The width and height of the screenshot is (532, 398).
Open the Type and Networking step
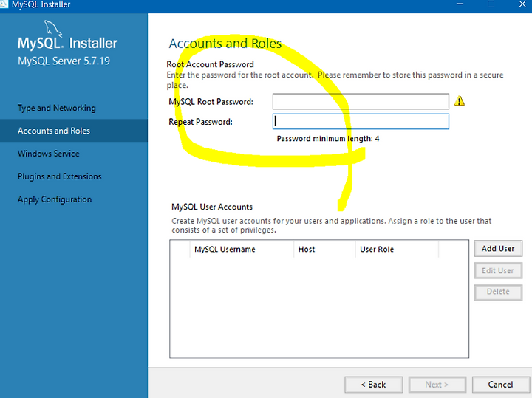(57, 108)
